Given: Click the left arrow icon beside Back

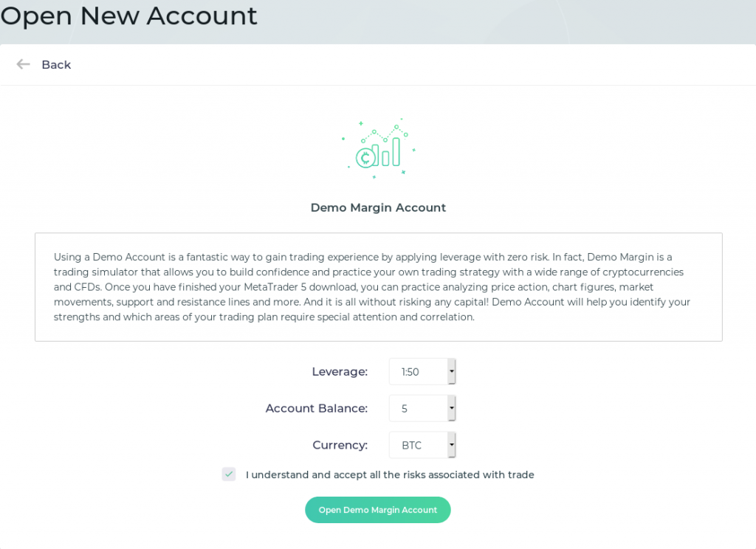Looking at the screenshot, I should point(23,64).
